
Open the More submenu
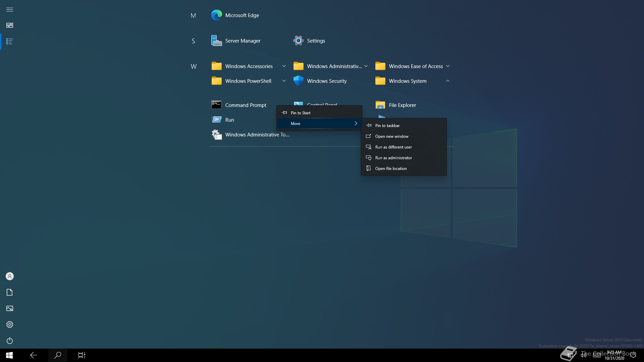pyautogui.click(x=319, y=124)
